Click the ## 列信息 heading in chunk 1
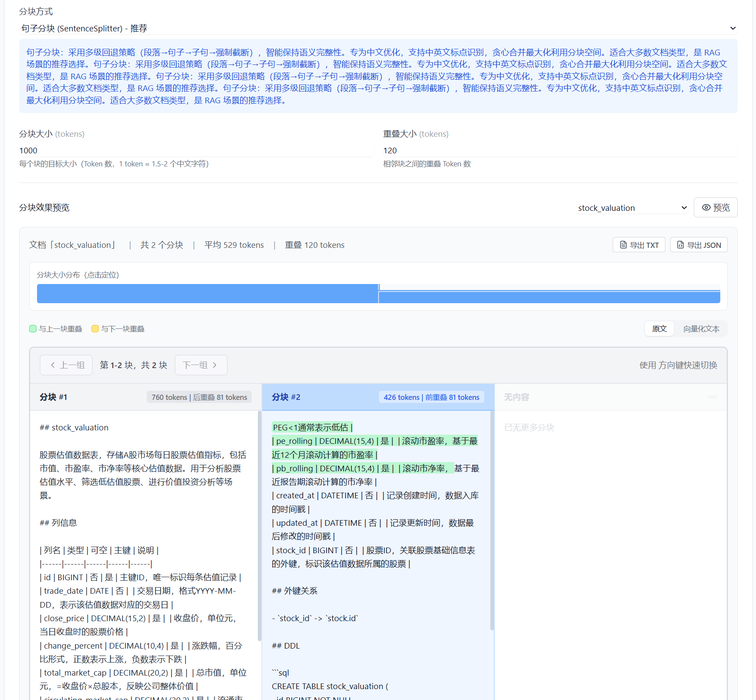The image size is (756, 700). [x=58, y=523]
